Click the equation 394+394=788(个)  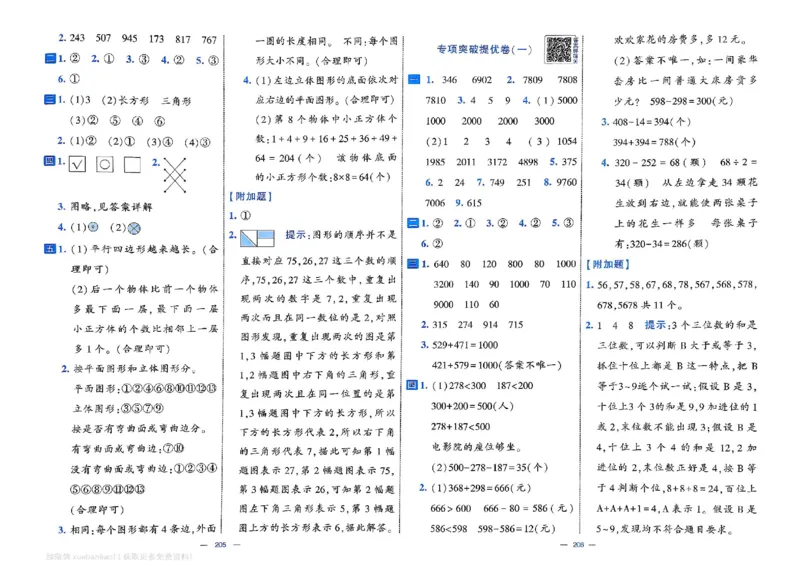(654, 142)
